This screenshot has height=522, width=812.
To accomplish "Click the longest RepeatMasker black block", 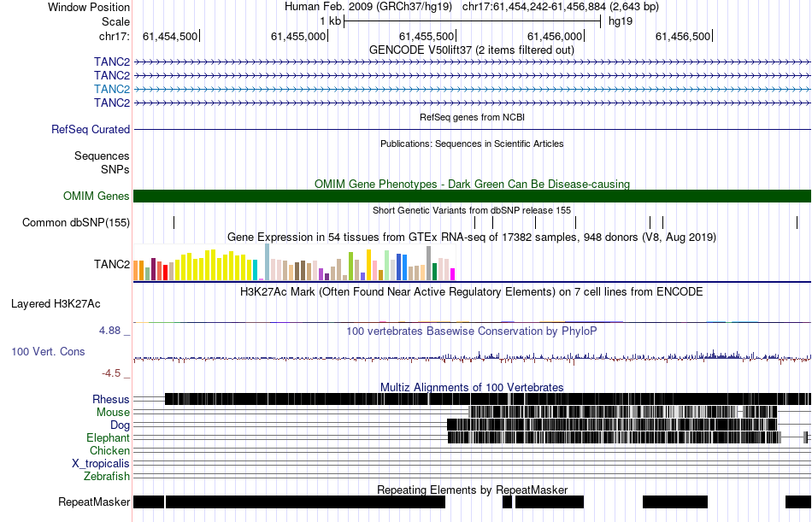I will 305,501.
